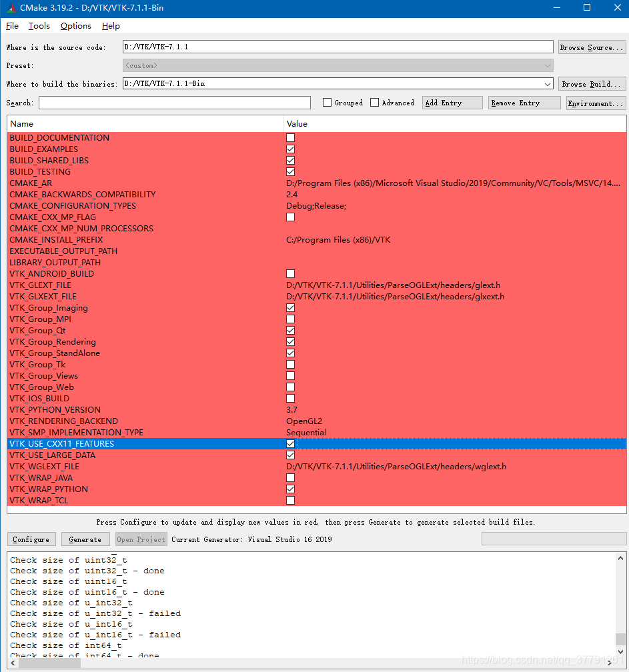This screenshot has height=672, width=629.
Task: Uncheck VTK_Group_Rendering checkbox
Action: pyautogui.click(x=291, y=342)
